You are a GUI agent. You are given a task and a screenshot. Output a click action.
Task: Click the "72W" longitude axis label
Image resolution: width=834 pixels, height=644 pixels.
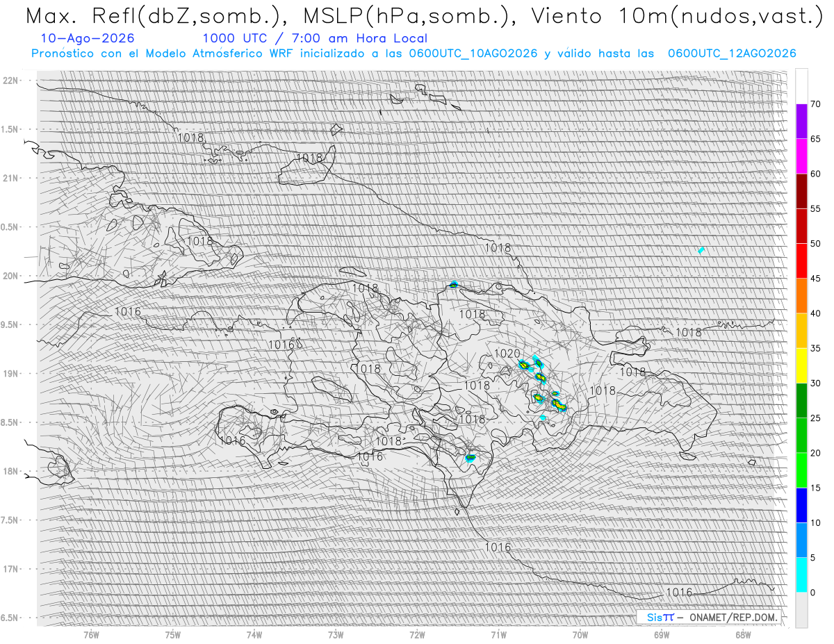[x=417, y=635]
